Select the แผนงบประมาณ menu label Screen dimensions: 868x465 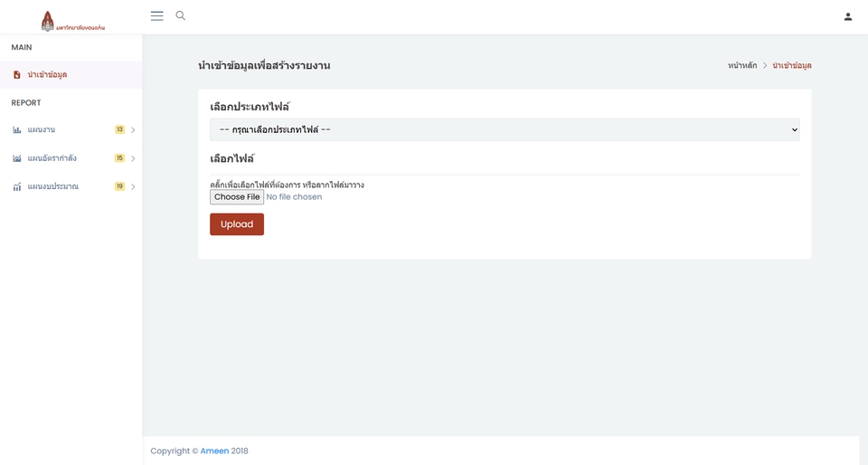53,187
